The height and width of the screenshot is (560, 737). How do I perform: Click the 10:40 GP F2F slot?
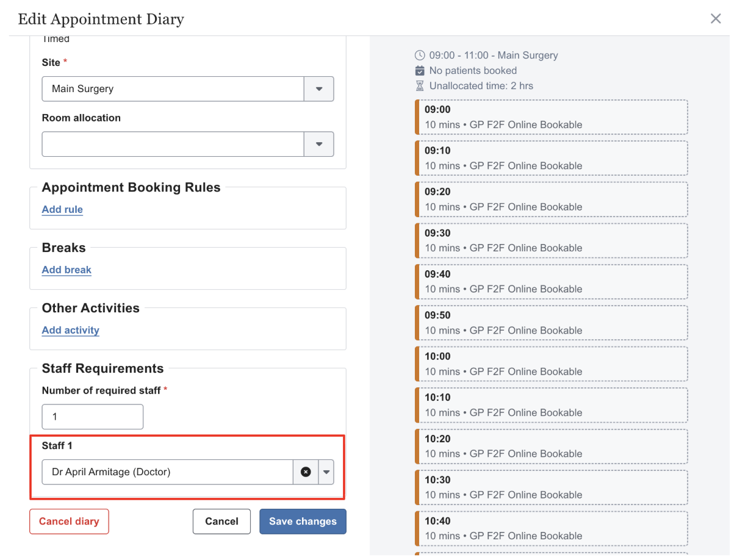click(x=552, y=528)
